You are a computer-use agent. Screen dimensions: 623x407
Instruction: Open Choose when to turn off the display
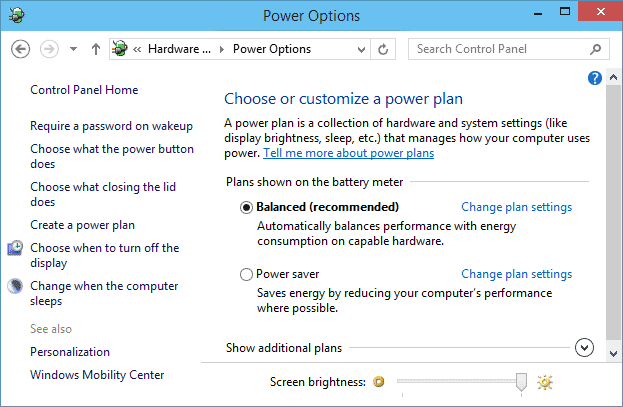tap(104, 255)
